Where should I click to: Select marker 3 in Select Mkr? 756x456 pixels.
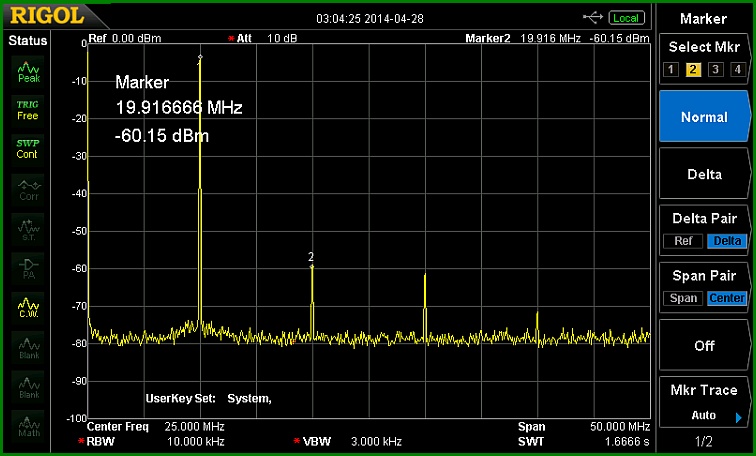click(x=716, y=69)
